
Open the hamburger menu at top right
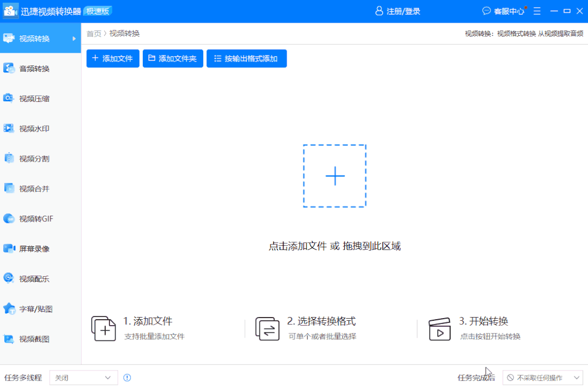pyautogui.click(x=537, y=10)
